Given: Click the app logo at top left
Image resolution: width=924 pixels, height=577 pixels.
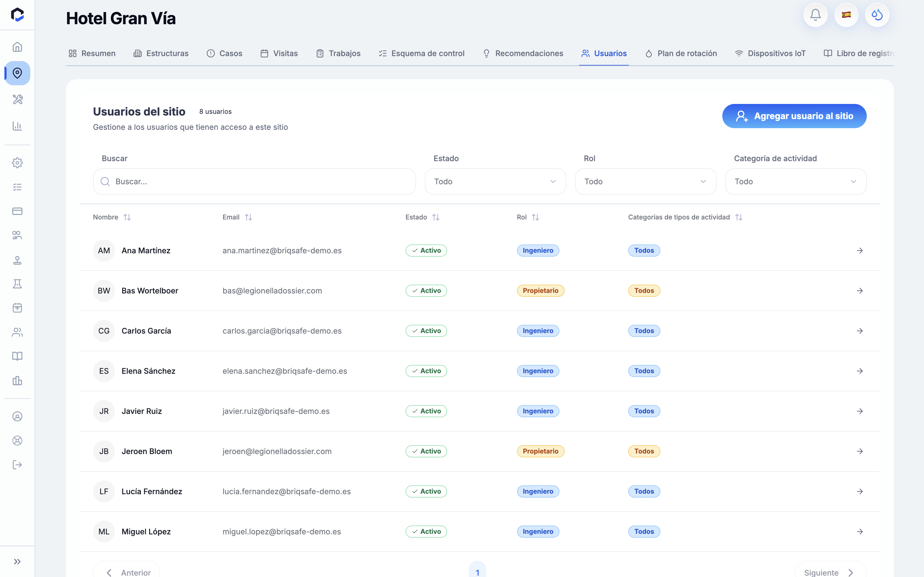Looking at the screenshot, I should (17, 15).
